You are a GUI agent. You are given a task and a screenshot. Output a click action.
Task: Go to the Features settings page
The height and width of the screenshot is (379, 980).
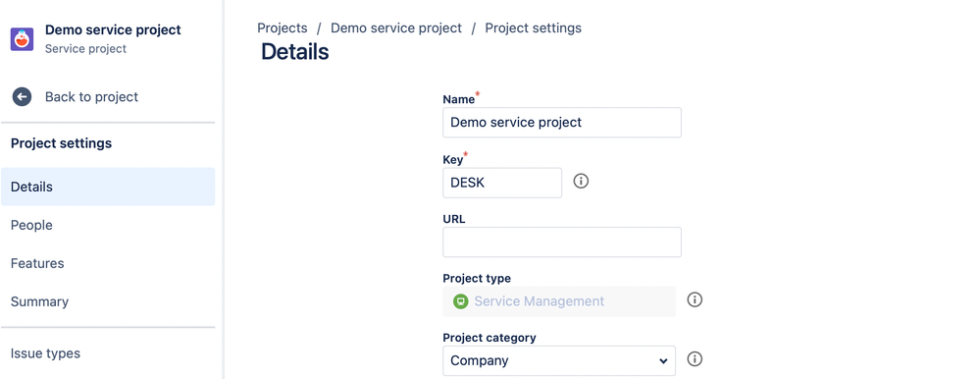pyautogui.click(x=108, y=263)
